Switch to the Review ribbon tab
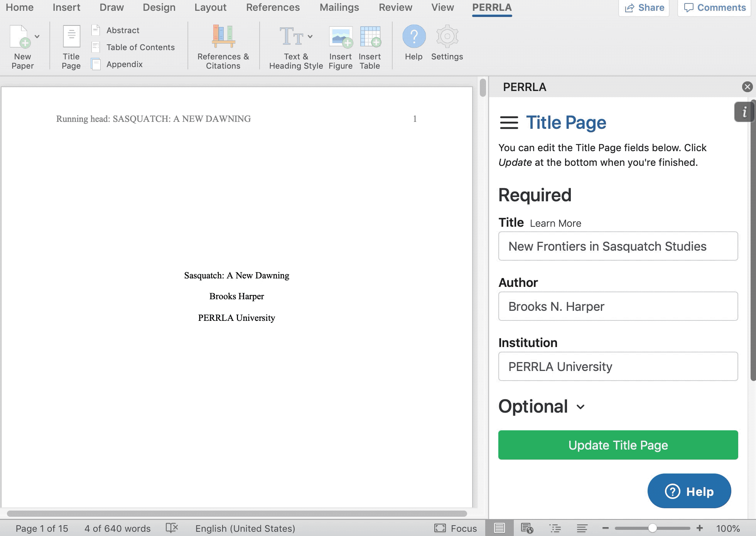 395,7
